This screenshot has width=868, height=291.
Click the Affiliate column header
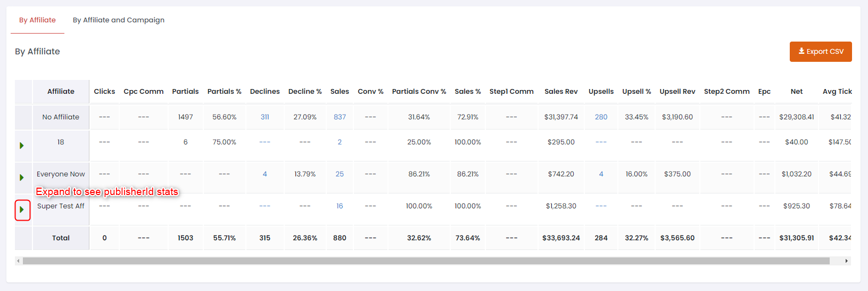[x=61, y=92]
